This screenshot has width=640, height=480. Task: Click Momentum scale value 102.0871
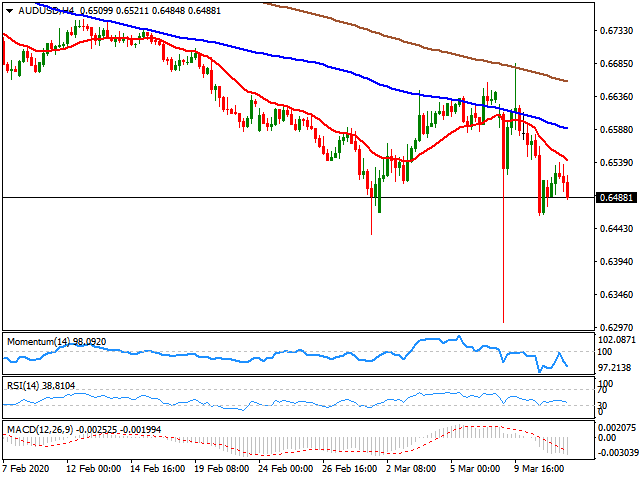617,340
